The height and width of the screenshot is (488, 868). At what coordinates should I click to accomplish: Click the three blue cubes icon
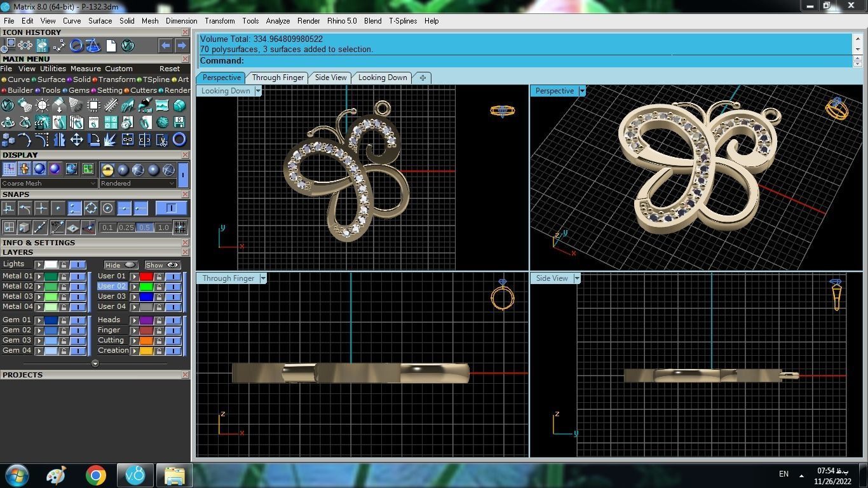8,139
